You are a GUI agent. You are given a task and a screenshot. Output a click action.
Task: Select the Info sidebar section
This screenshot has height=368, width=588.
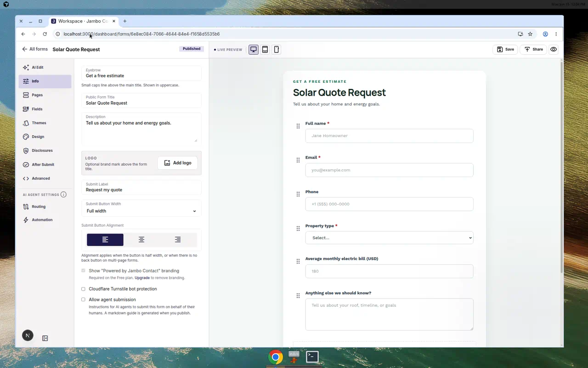pos(45,81)
